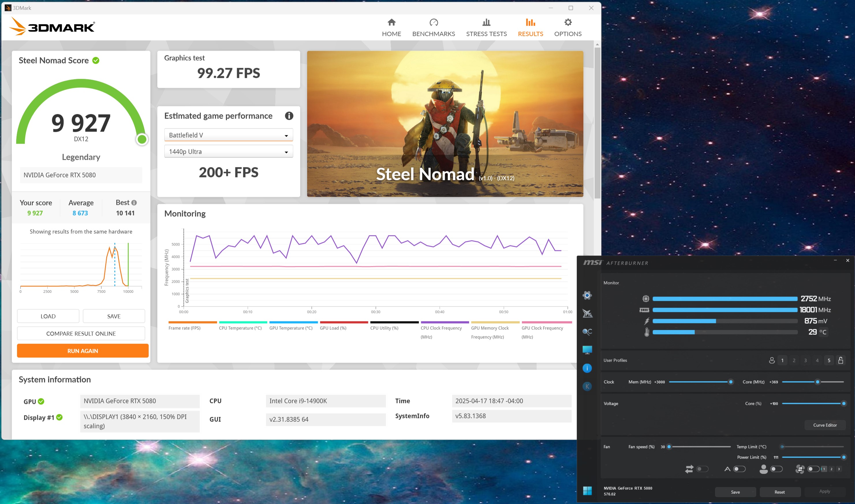
Task: Open Afterburner information 'i' icon
Action: [587, 368]
